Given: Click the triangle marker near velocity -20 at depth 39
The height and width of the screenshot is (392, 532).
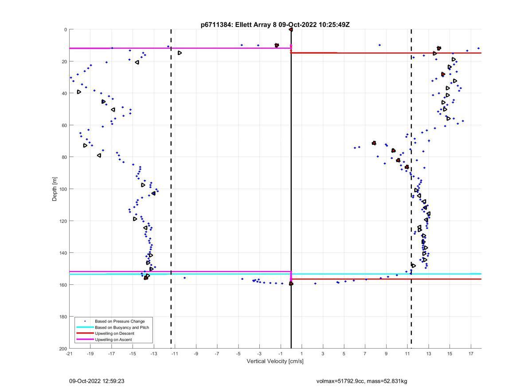Looking at the screenshot, I should point(79,92).
